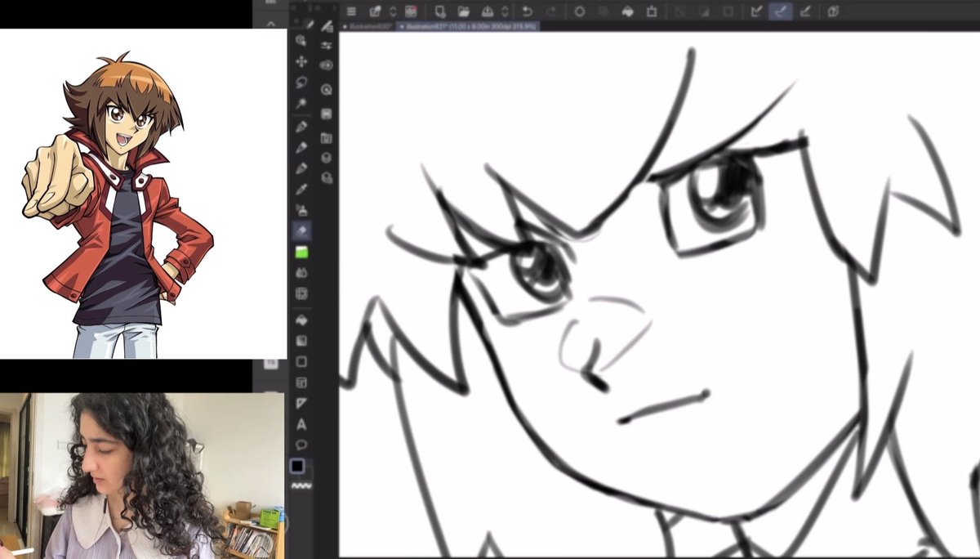
Task: Click the Save icon in the command bar
Action: pos(488,11)
